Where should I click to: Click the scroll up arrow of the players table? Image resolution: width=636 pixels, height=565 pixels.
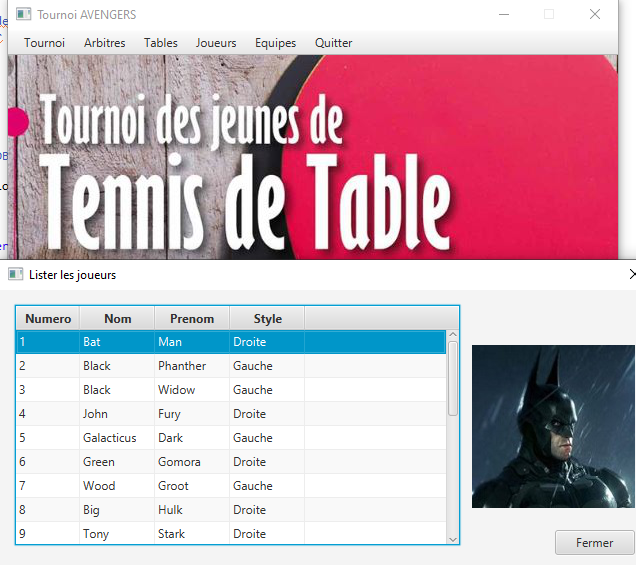pyautogui.click(x=453, y=335)
